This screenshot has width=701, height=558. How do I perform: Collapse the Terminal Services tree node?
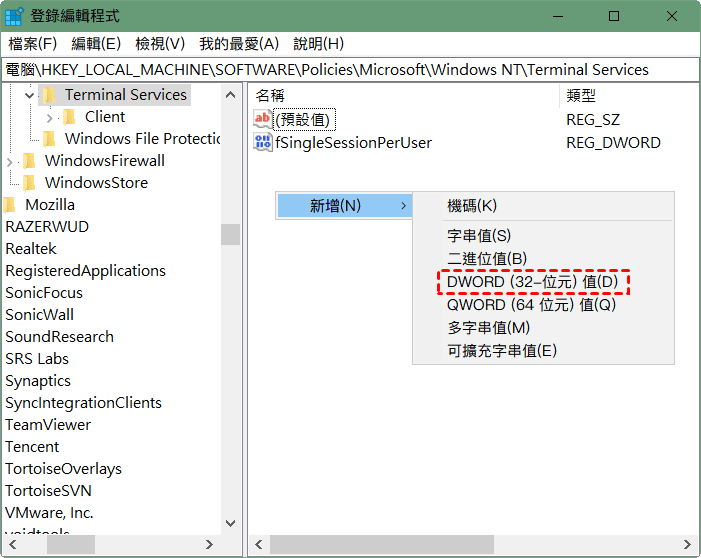click(x=30, y=95)
